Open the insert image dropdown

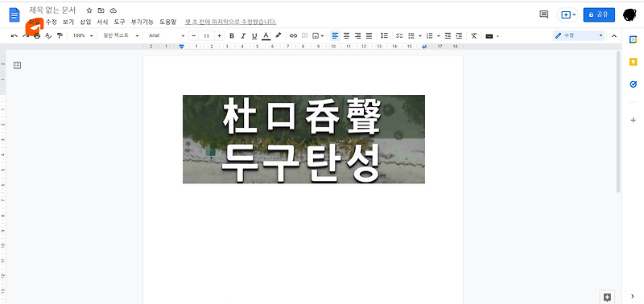pyautogui.click(x=318, y=36)
